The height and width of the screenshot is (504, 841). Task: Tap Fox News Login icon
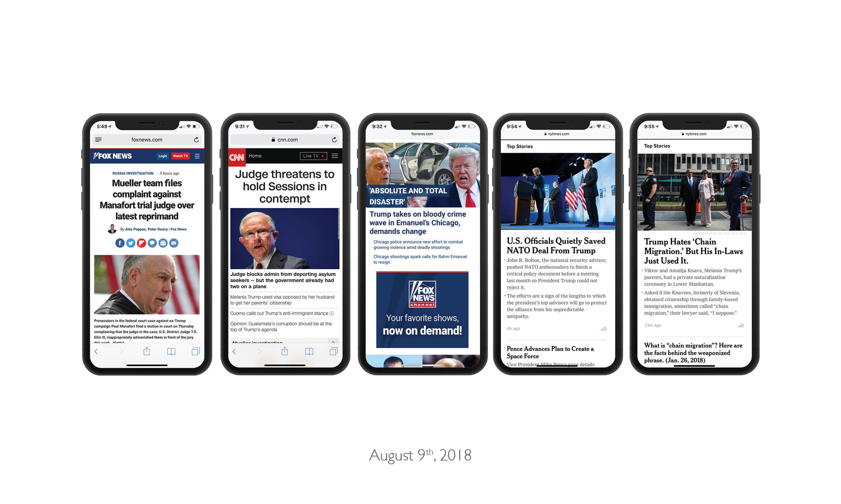[162, 156]
